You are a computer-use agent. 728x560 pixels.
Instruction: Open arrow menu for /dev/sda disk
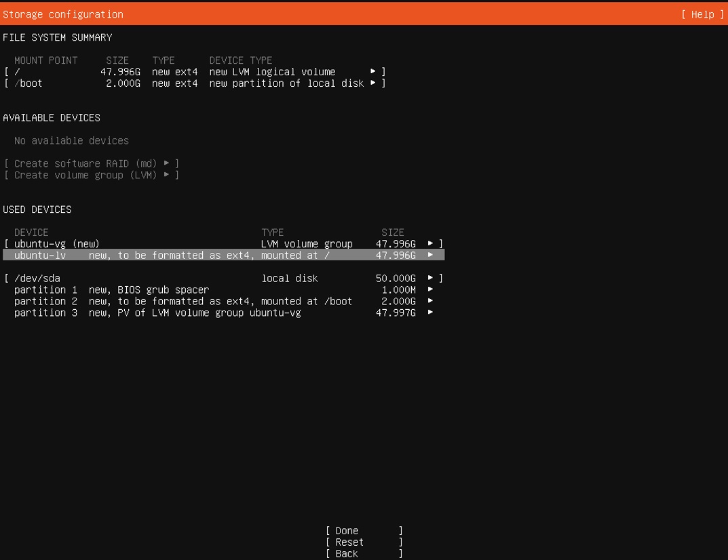[x=430, y=277]
